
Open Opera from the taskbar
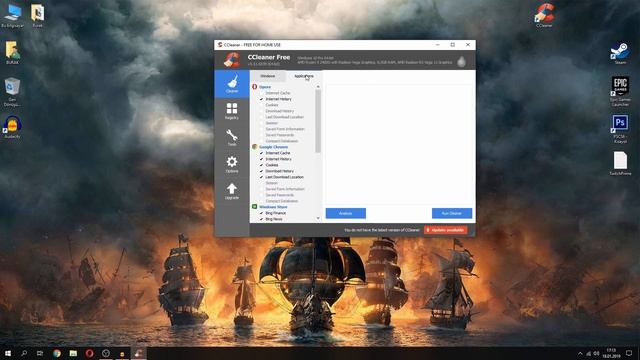point(89,353)
